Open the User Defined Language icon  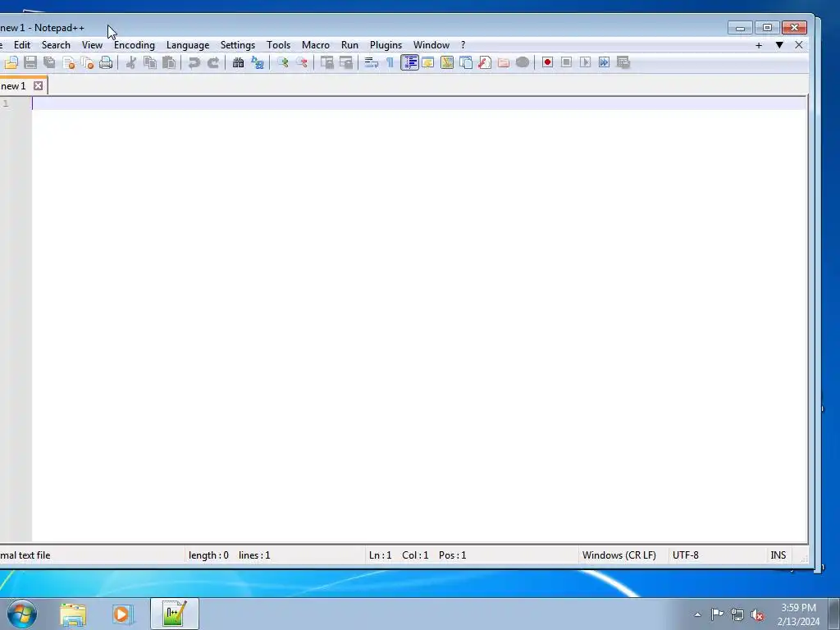pyautogui.click(x=428, y=62)
